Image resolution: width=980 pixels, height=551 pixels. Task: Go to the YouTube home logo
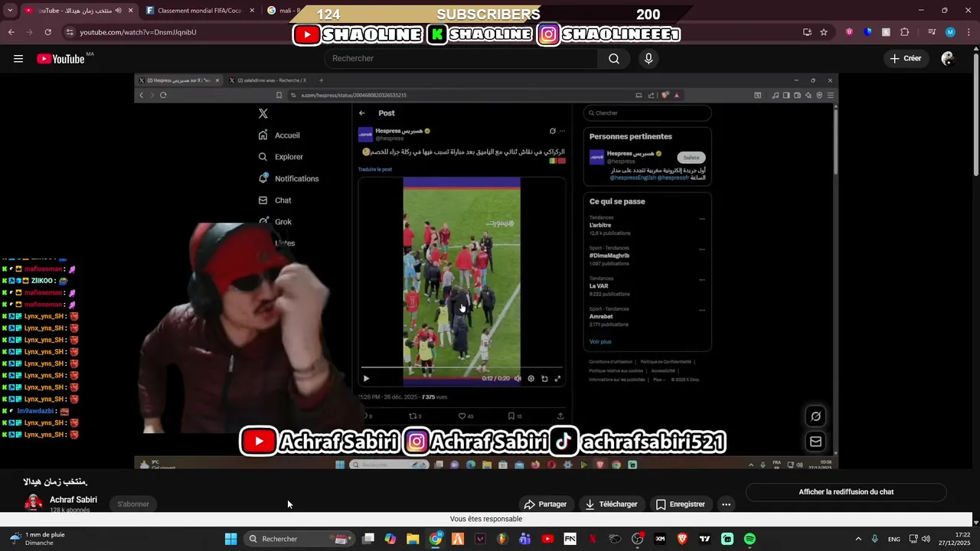[x=60, y=59]
